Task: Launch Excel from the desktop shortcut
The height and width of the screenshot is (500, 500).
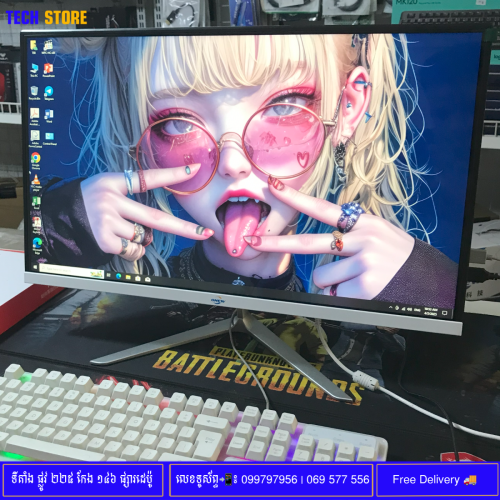Action: coord(36,202)
